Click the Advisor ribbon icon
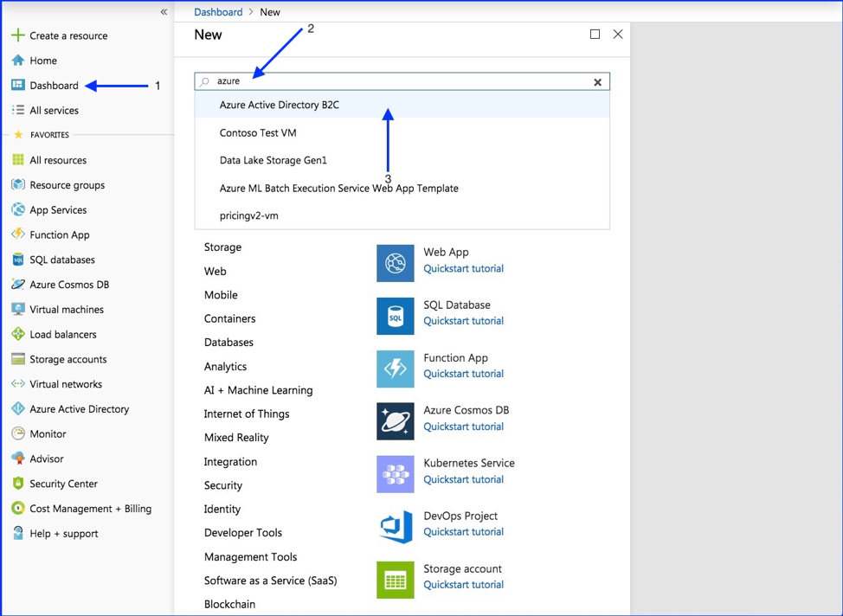Image resolution: width=843 pixels, height=616 pixels. pyautogui.click(x=17, y=459)
